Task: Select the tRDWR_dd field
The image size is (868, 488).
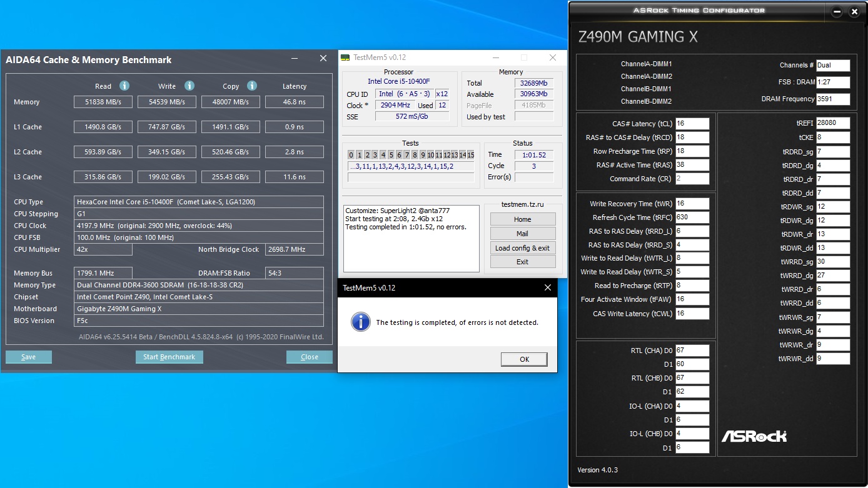Action: pyautogui.click(x=833, y=248)
